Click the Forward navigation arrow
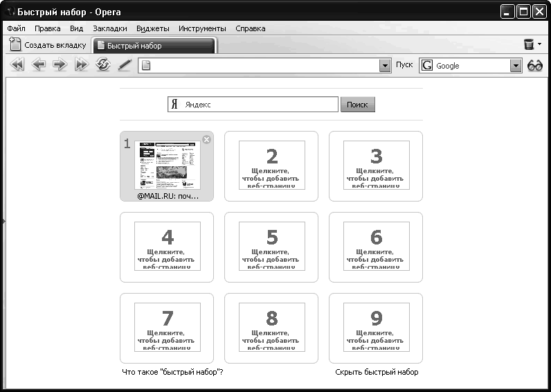Screen dimensions: 551x392 (60, 65)
